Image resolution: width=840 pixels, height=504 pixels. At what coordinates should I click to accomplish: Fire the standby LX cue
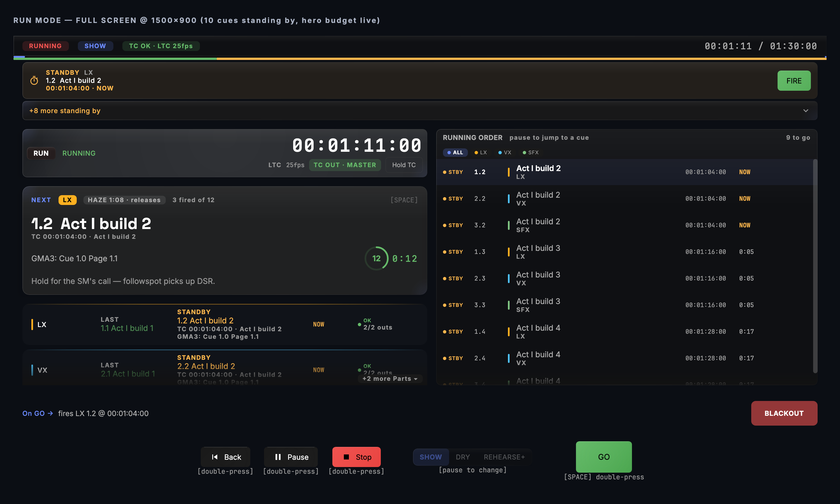tap(794, 80)
